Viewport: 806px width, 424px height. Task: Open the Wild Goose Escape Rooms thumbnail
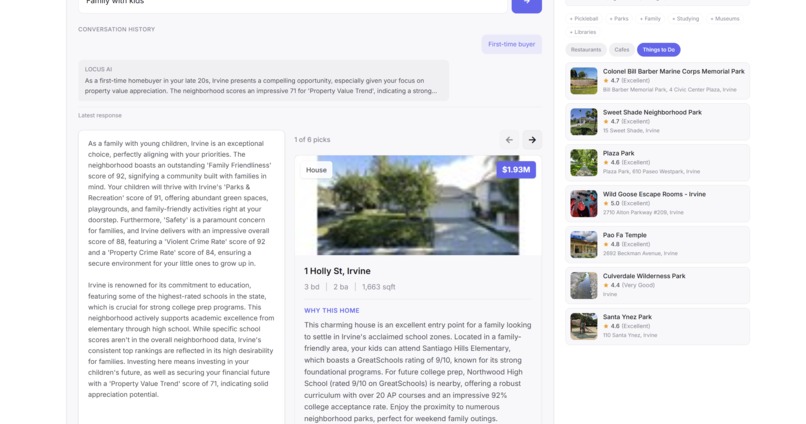tap(584, 204)
